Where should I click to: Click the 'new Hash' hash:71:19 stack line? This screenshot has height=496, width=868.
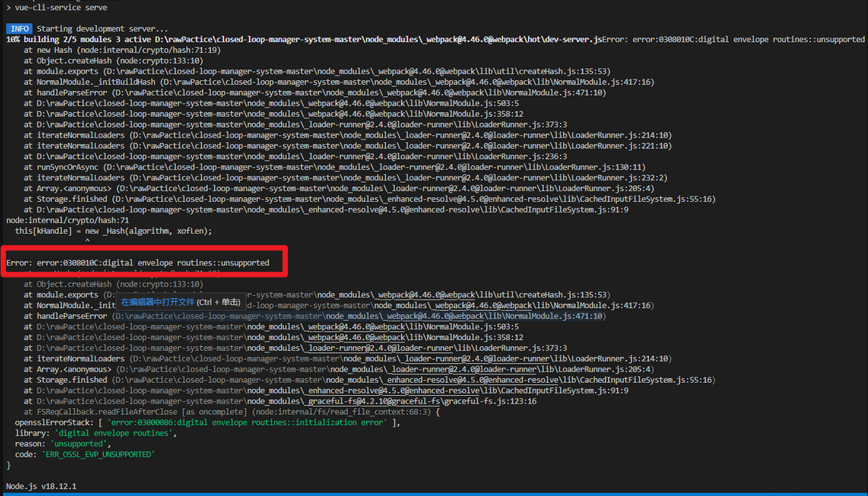tap(122, 50)
